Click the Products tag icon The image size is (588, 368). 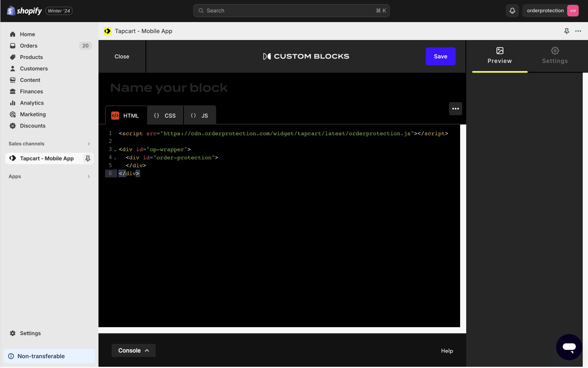[13, 57]
